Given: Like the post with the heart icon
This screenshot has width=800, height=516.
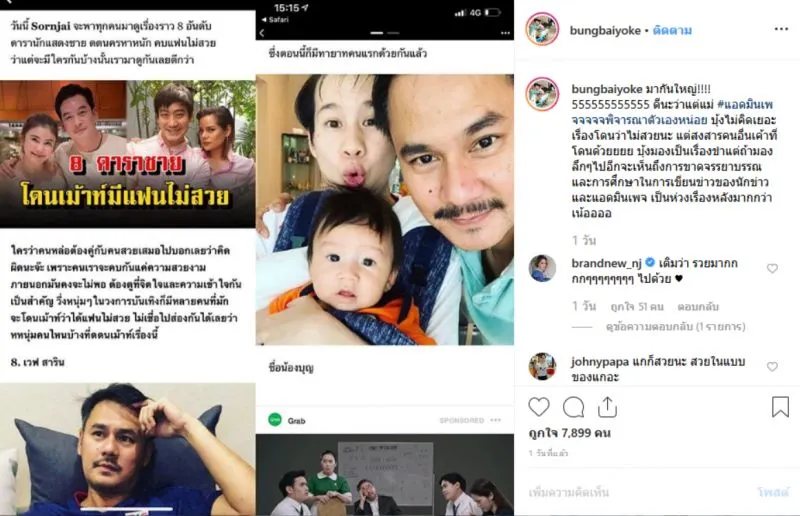Looking at the screenshot, I should coord(539,407).
